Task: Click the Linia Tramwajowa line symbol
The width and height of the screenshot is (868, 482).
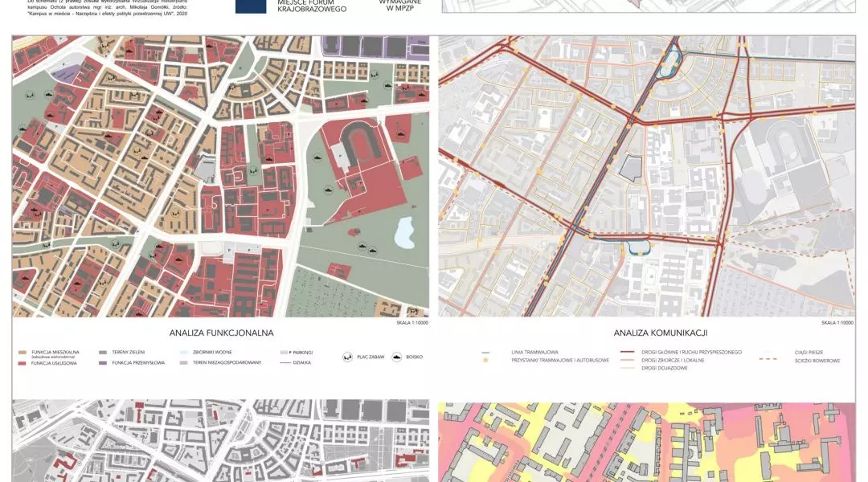Action: [x=485, y=353]
